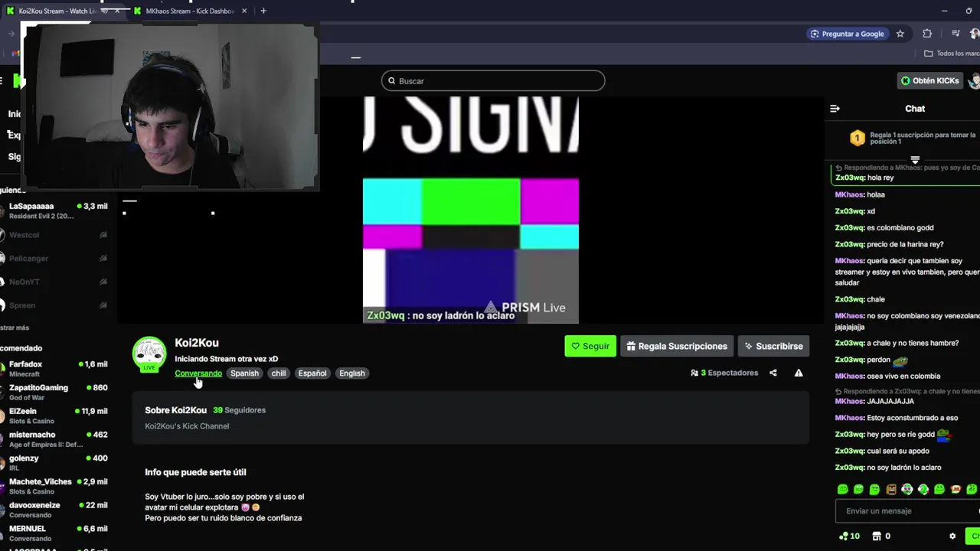980x551 pixels.
Task: Click the Regala Suscripciones button
Action: pos(677,346)
